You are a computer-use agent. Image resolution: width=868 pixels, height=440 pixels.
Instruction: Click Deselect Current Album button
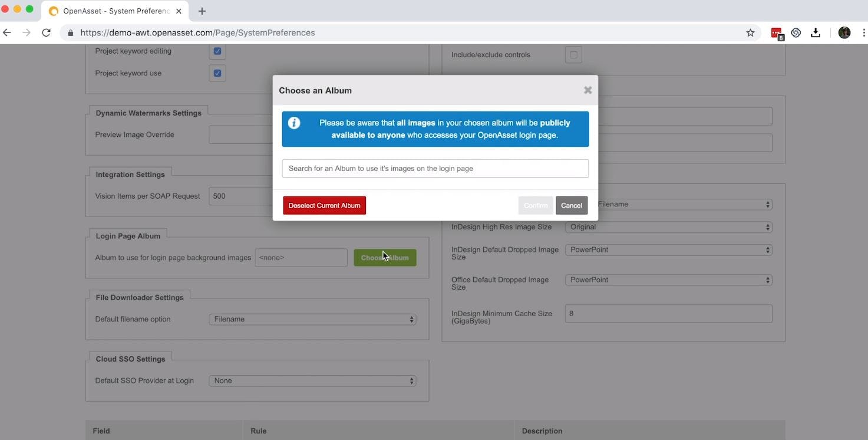click(324, 205)
